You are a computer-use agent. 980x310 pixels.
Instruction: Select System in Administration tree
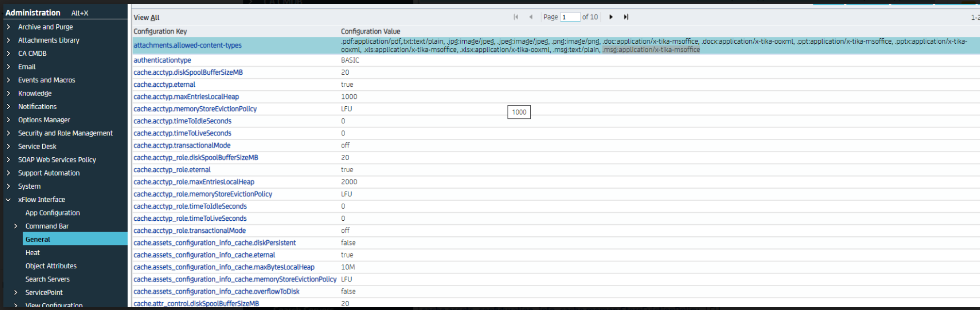click(29, 186)
